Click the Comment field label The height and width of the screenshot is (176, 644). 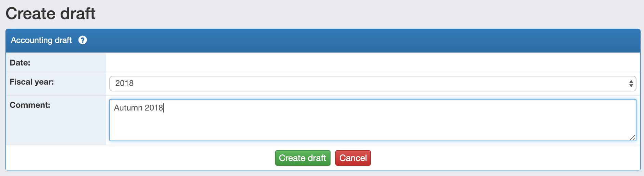(30, 105)
